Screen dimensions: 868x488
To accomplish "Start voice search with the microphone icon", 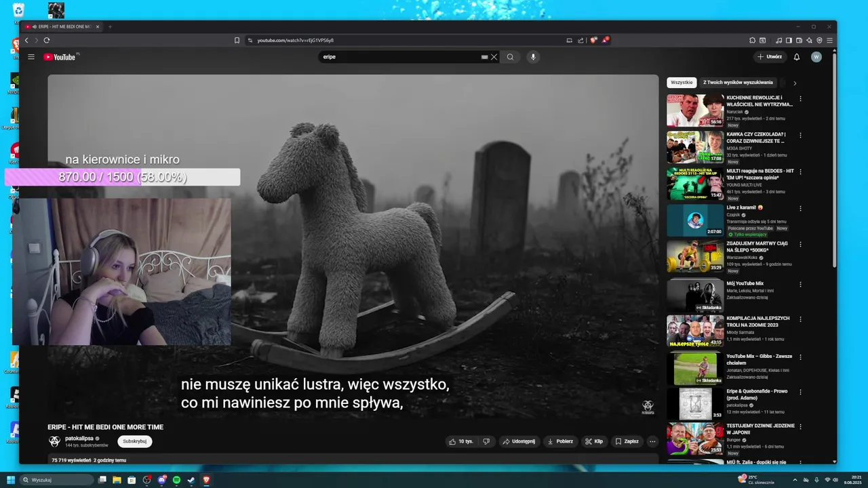I will click(x=533, y=57).
